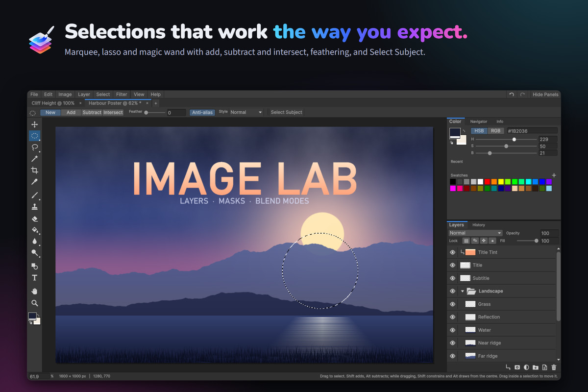Hide the Near ridge layer

453,343
